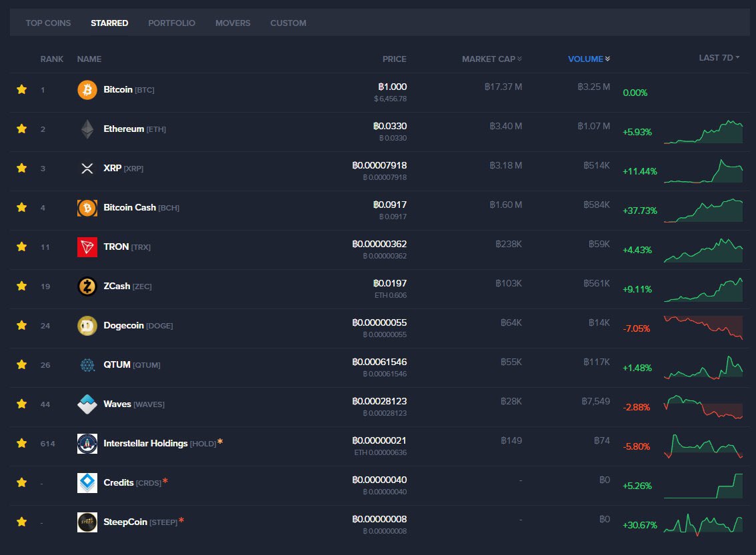Click the Dogecoin logo icon
The image size is (756, 555).
(x=87, y=326)
